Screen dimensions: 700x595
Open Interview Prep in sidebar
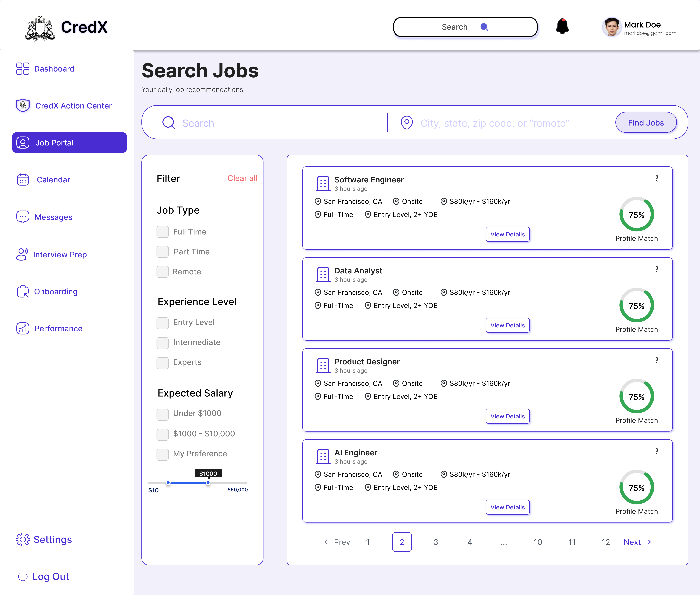[52, 254]
